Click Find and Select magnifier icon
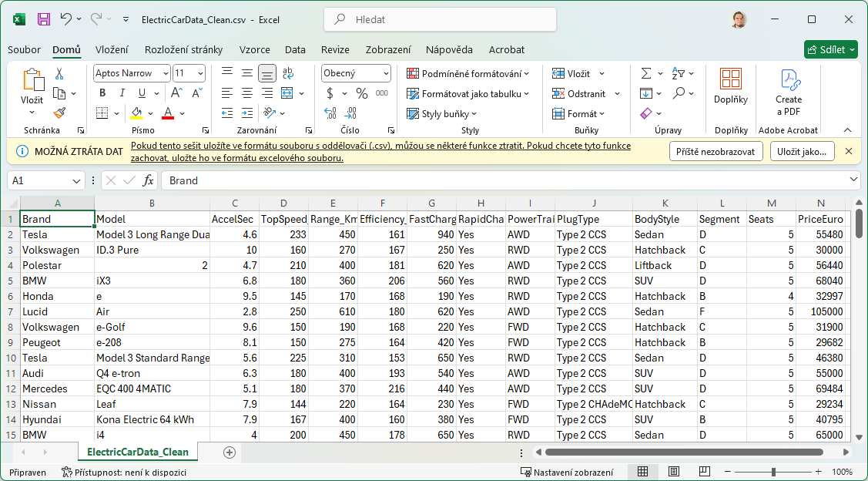The image size is (868, 481). (679, 93)
